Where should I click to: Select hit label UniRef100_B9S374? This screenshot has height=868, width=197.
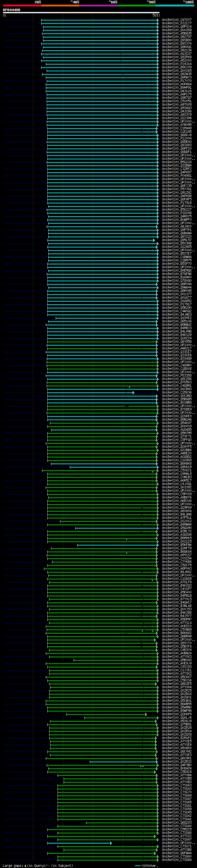(177, 43)
